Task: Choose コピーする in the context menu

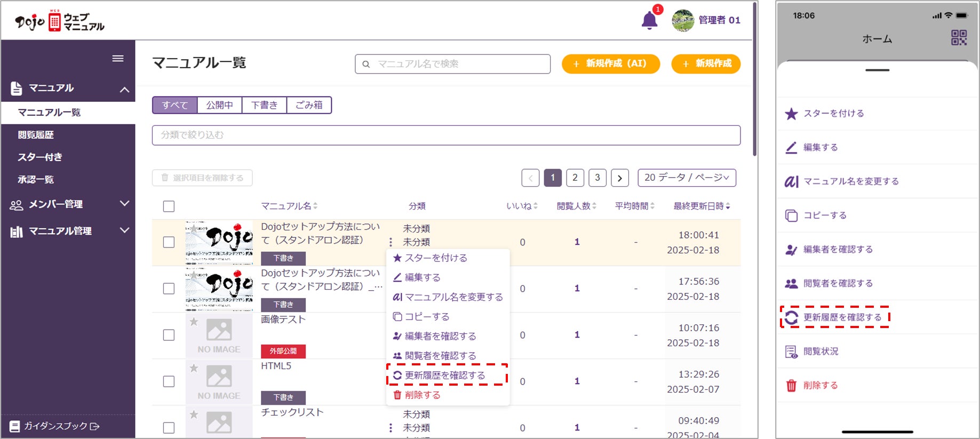Action: tap(421, 317)
